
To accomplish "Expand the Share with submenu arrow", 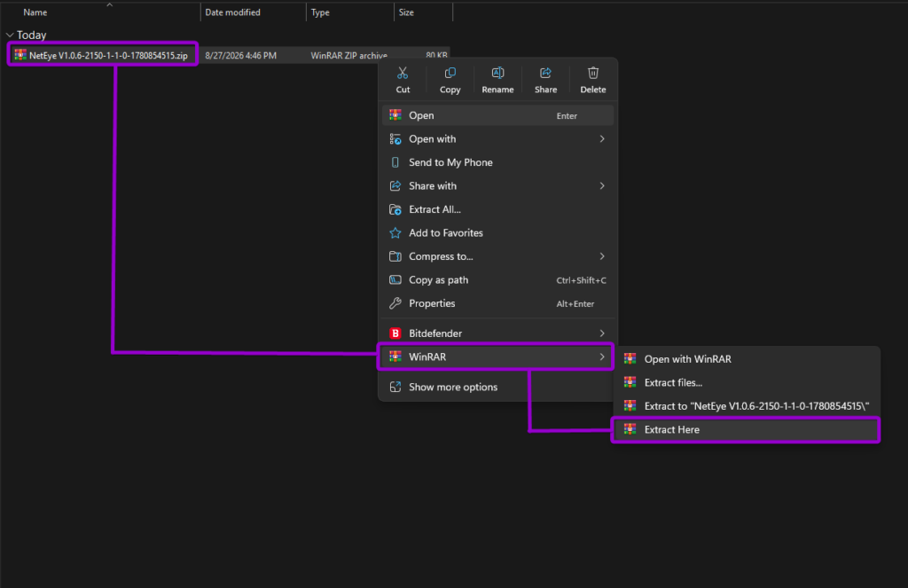I will click(602, 186).
